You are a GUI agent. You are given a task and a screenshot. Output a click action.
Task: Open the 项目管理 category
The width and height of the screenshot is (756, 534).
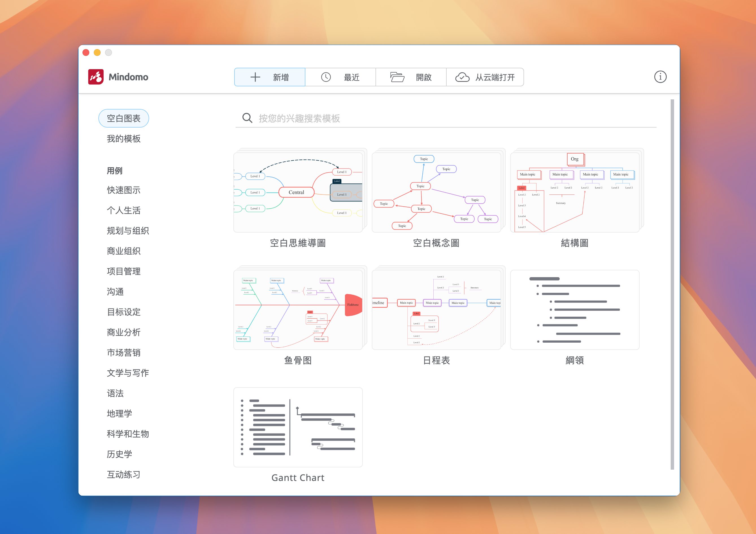123,272
